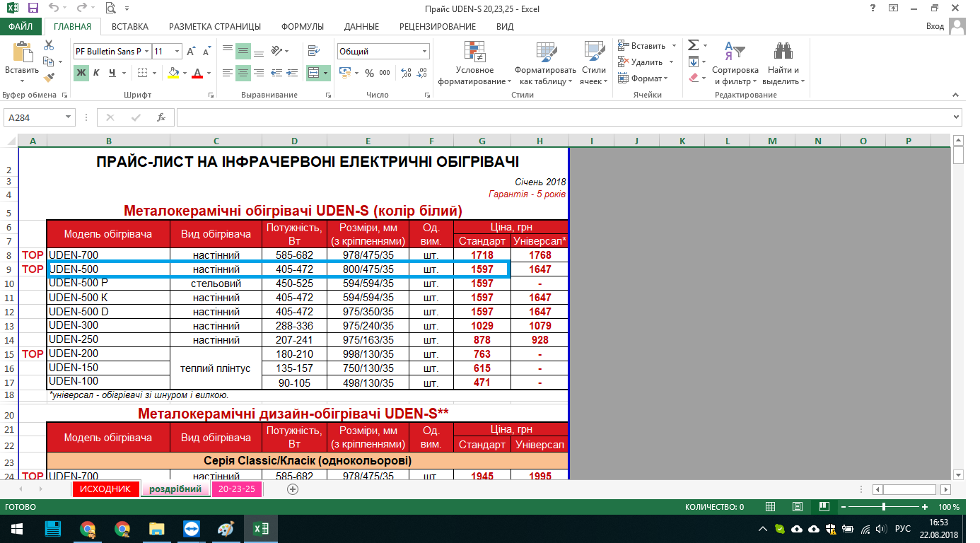This screenshot has width=980, height=543.
Task: Add a new sheet with plus button
Action: click(293, 489)
